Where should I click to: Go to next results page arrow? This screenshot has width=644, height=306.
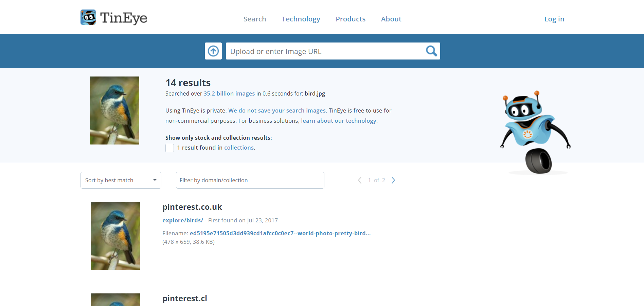click(393, 180)
